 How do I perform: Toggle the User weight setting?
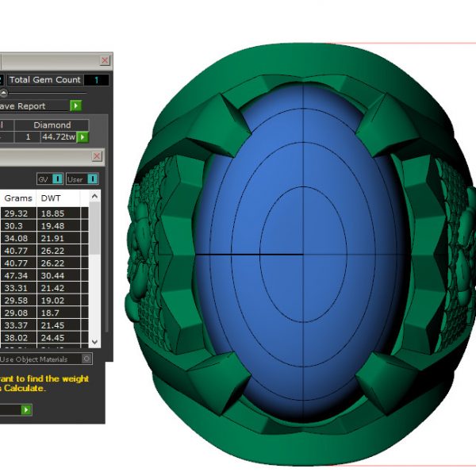[x=76, y=179]
